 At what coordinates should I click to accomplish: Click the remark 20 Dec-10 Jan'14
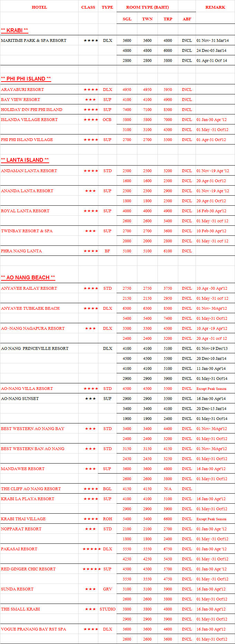click(211, 358)
